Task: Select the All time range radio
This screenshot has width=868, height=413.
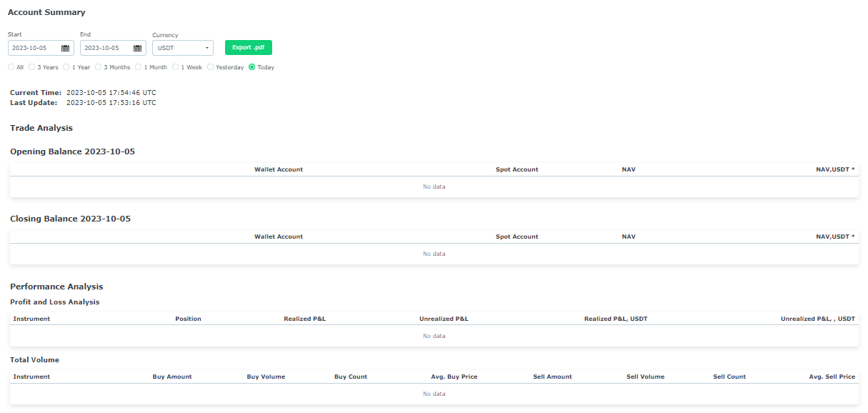Action: pos(11,67)
